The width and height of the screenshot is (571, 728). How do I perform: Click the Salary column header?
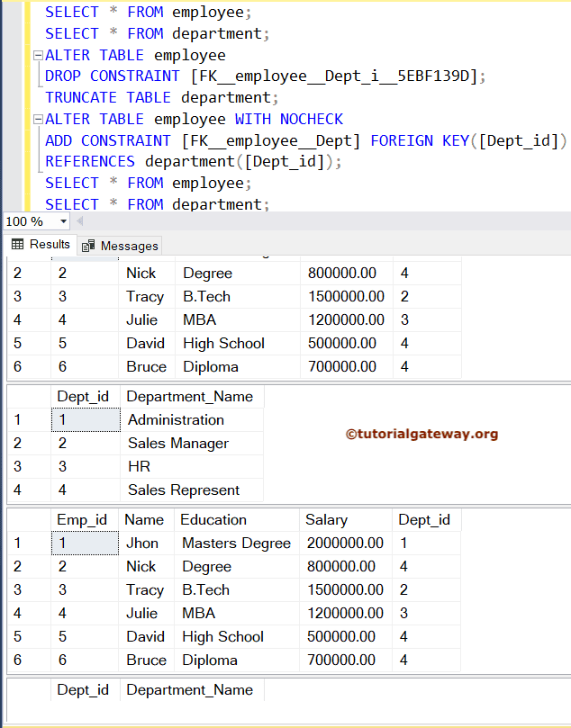coord(346,520)
